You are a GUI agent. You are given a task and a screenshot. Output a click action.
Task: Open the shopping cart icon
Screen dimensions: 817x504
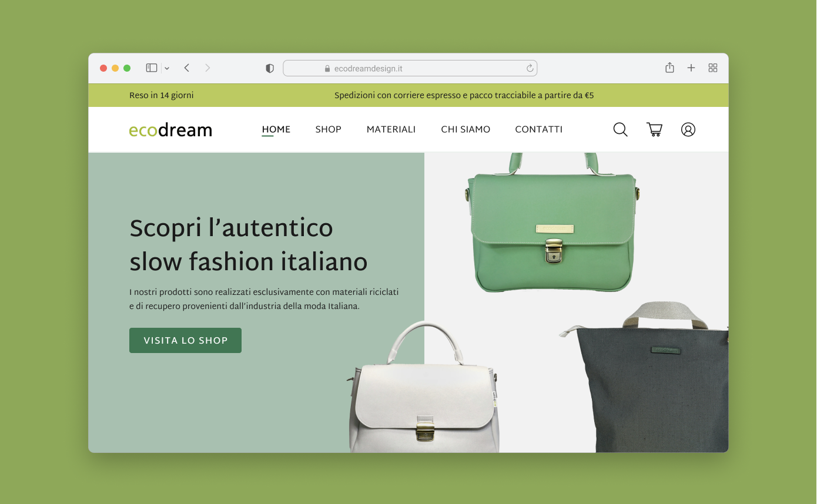coord(654,129)
